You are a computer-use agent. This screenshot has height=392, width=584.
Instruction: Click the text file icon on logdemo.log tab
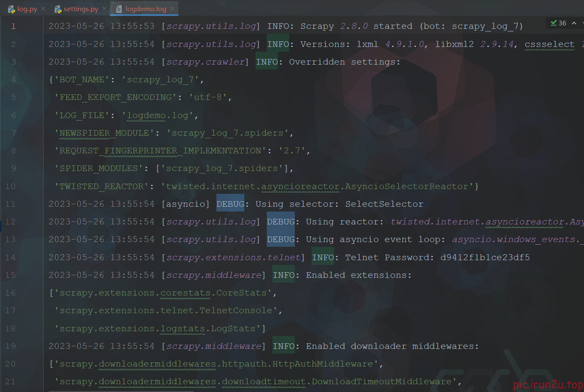(119, 9)
